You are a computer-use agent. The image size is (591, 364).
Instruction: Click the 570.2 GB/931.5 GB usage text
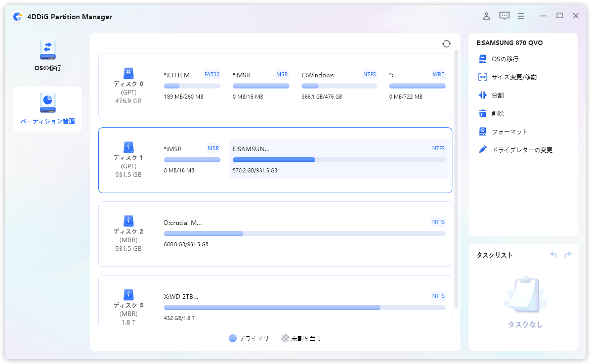[x=255, y=170]
